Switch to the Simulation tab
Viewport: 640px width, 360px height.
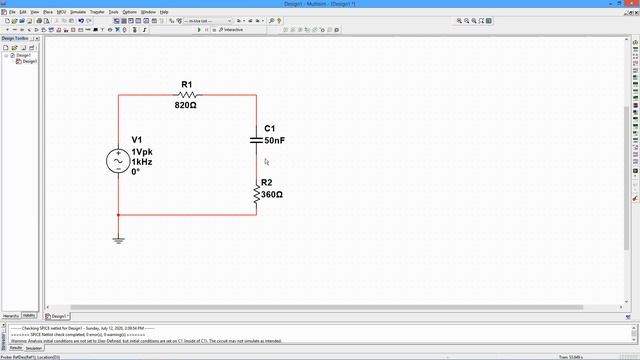coord(33,348)
